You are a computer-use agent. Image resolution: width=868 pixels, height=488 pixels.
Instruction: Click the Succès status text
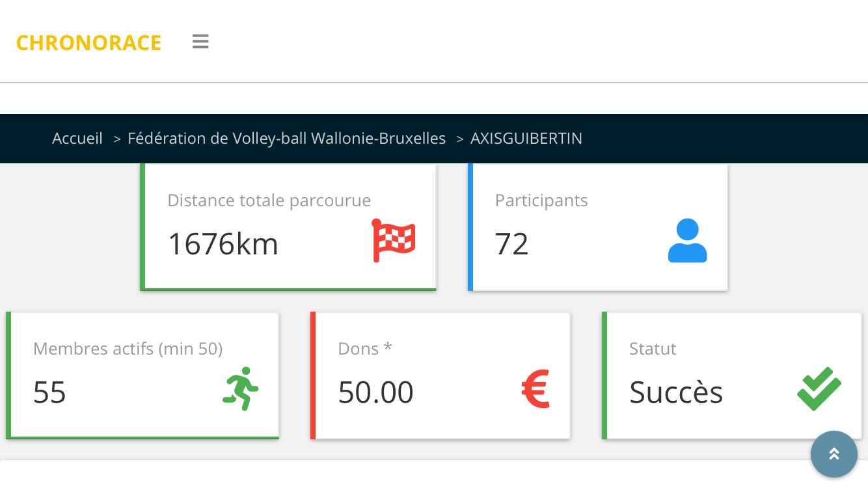click(676, 392)
